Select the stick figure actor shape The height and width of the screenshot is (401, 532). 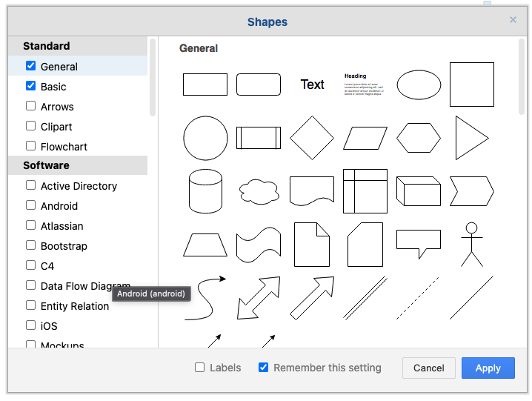click(x=471, y=244)
